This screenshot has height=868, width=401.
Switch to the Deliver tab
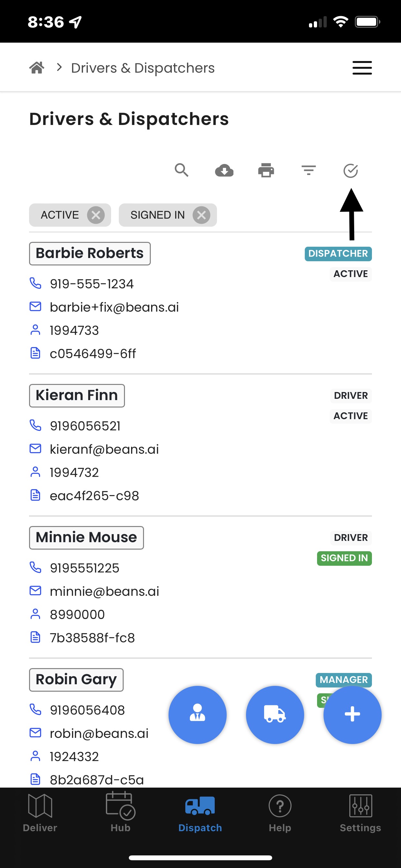(x=40, y=813)
